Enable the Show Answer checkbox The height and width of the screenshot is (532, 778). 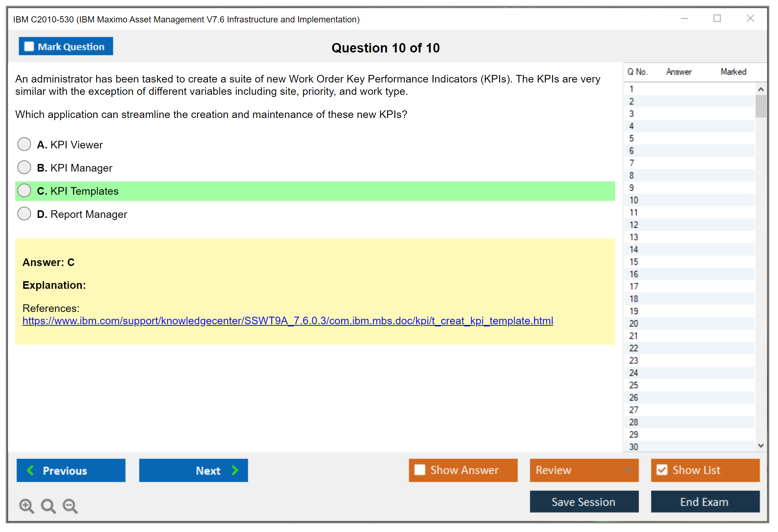click(x=420, y=470)
